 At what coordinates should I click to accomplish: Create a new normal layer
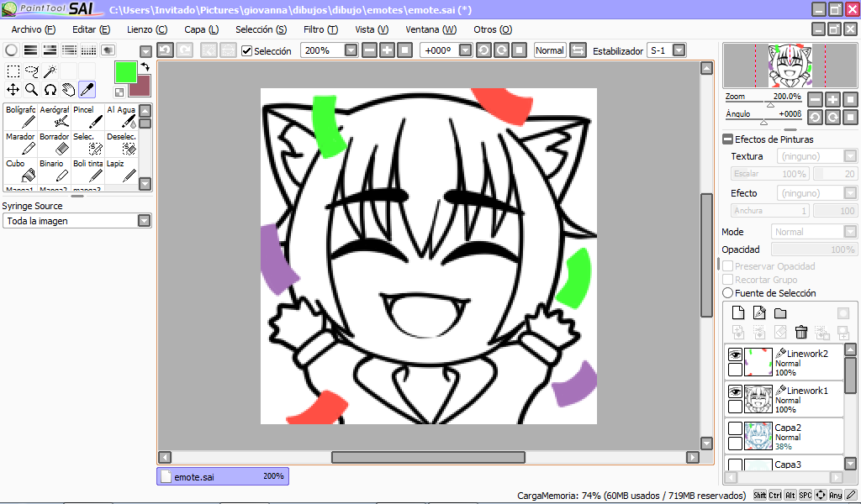pyautogui.click(x=738, y=313)
